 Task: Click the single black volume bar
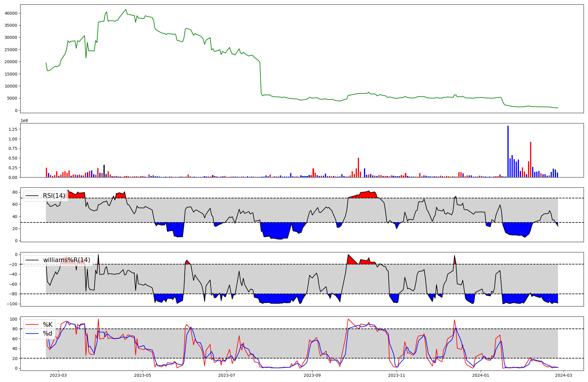pos(104,171)
